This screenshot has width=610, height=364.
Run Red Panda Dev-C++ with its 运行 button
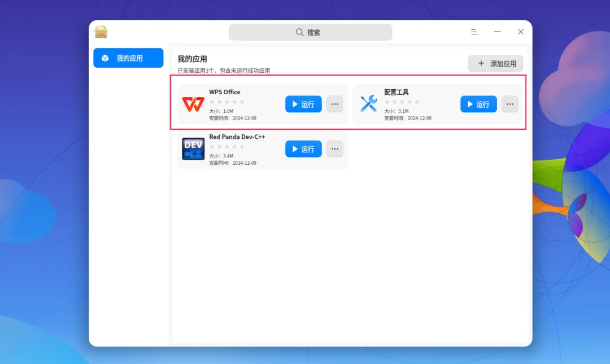pos(303,149)
